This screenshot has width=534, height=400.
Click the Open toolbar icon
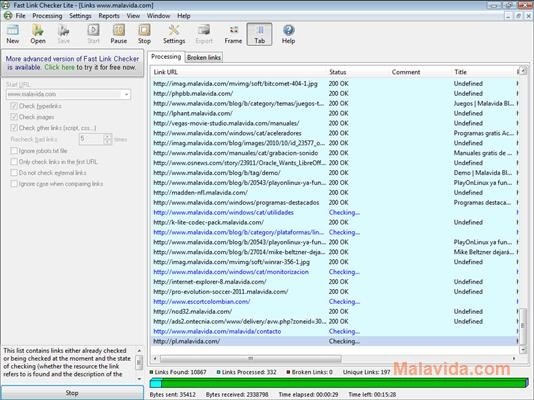[38, 34]
